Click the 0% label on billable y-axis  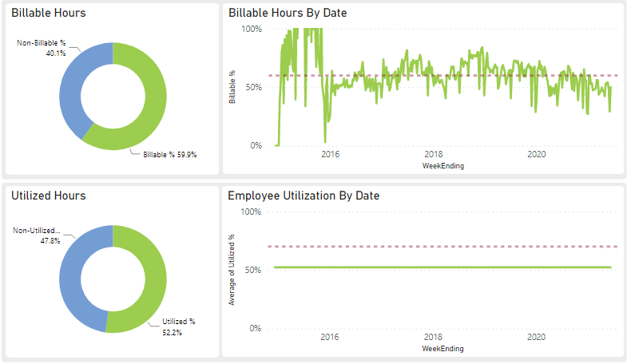point(256,145)
